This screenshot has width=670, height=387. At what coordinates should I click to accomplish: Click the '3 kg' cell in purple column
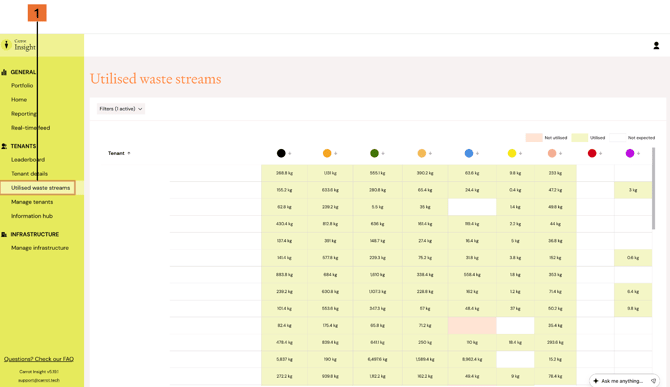pos(633,190)
